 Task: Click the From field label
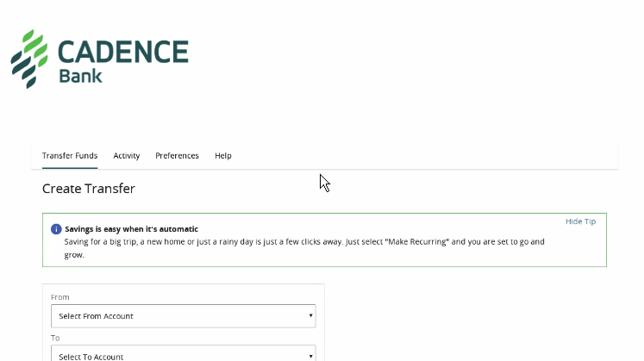tap(60, 297)
